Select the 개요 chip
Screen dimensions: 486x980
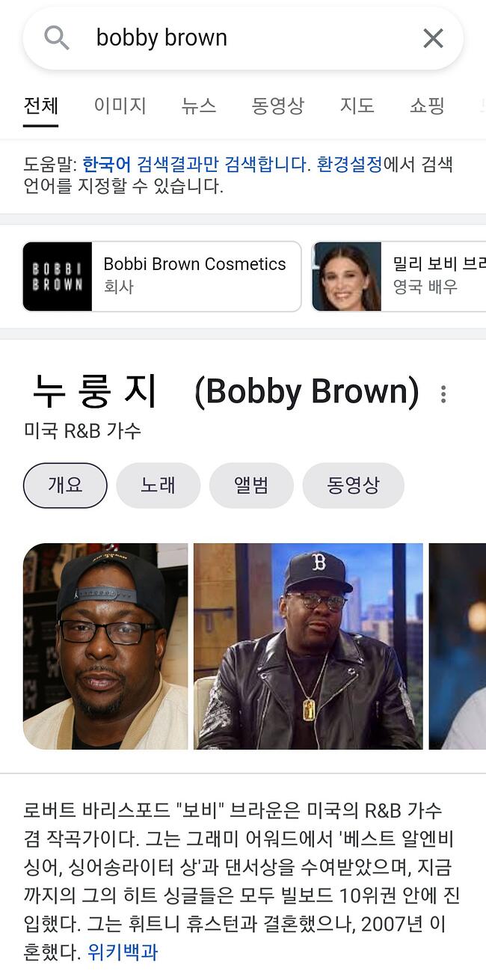click(x=65, y=486)
